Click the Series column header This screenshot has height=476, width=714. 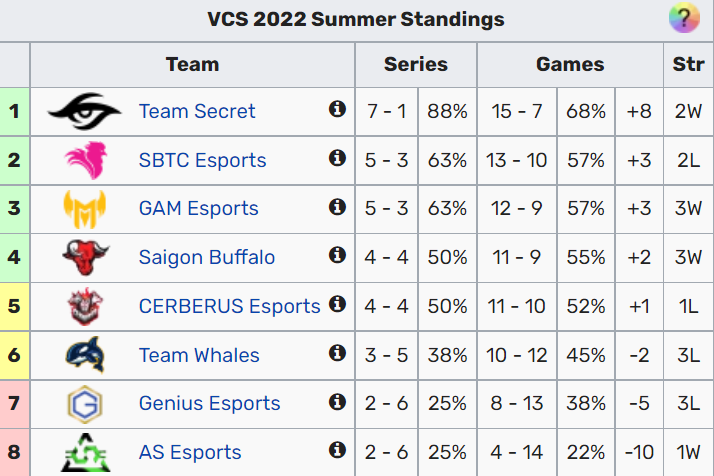click(416, 64)
